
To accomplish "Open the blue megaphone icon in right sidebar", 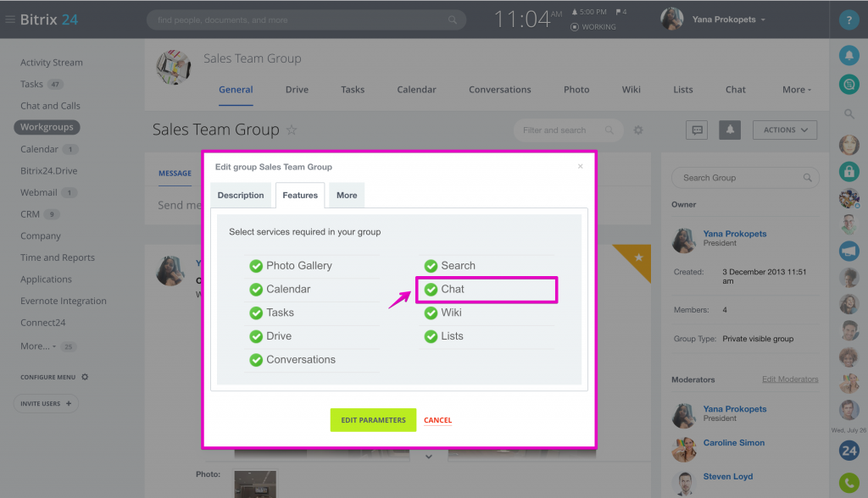I will pyautogui.click(x=849, y=252).
